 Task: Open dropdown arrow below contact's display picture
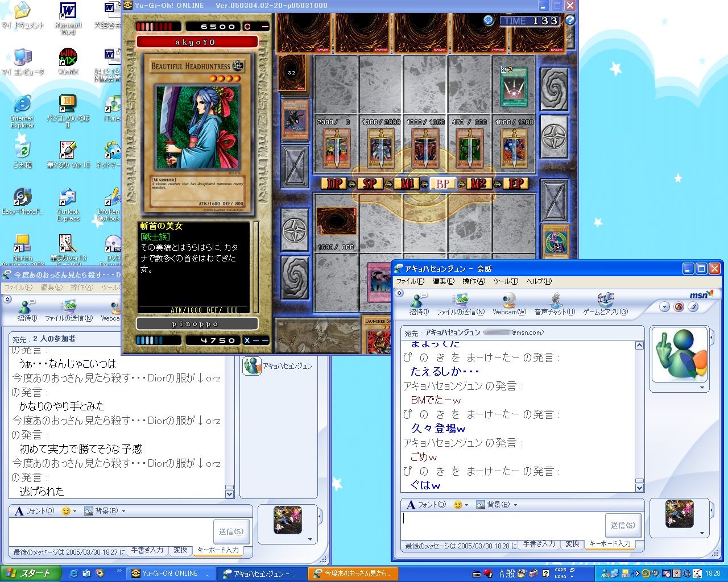[702, 388]
